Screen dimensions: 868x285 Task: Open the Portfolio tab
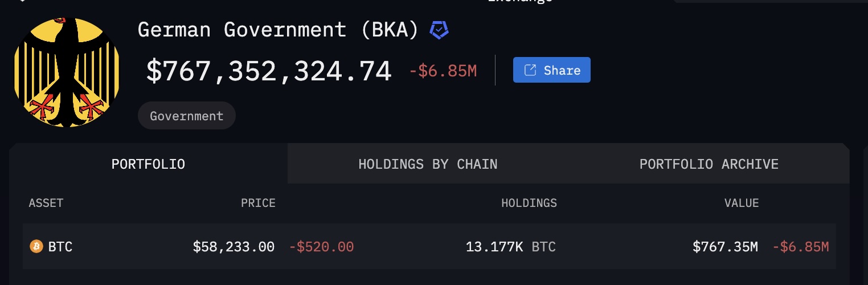148,164
